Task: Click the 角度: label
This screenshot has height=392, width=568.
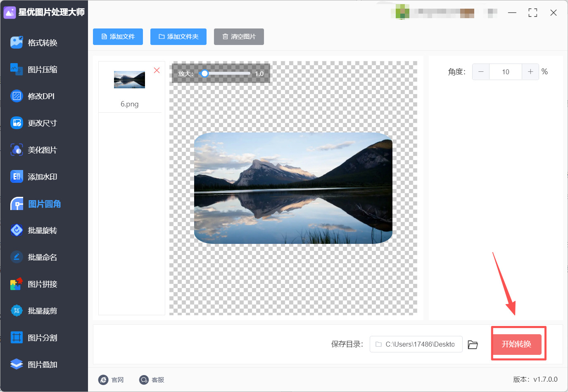Action: click(457, 72)
